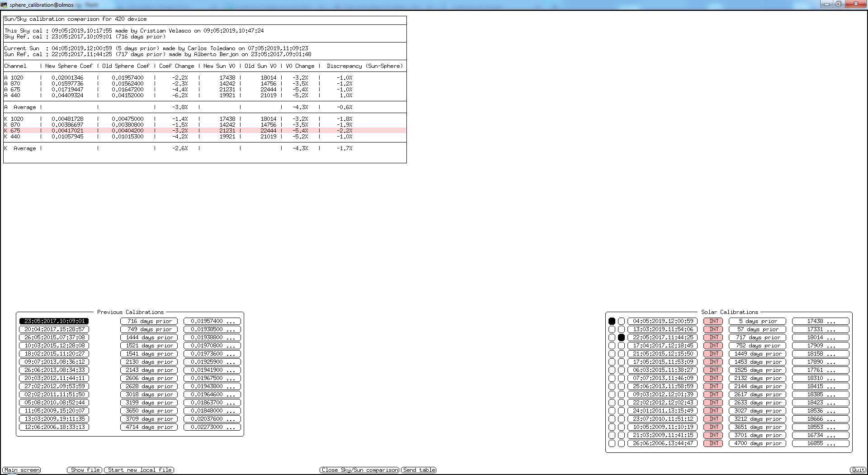This screenshot has height=475, width=868.
Task: Toggle INT tag for 04:05:2019 solar calibration
Action: pos(713,321)
